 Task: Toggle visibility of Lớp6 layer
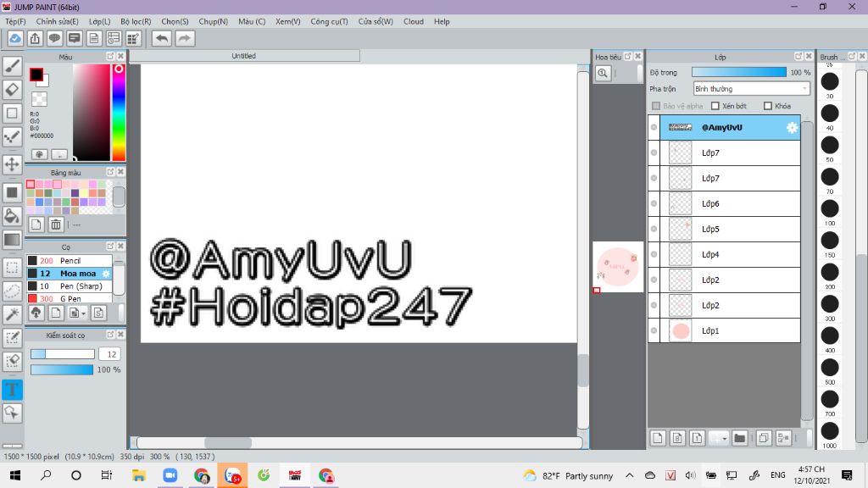[654, 203]
